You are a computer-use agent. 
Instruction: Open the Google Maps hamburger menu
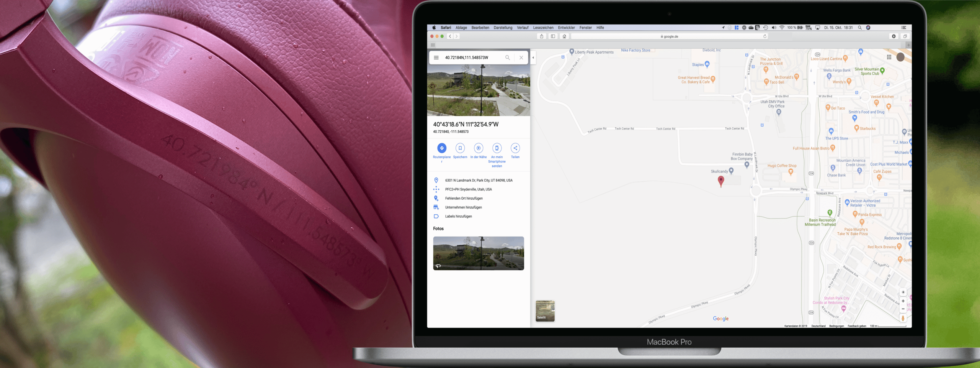tap(436, 58)
